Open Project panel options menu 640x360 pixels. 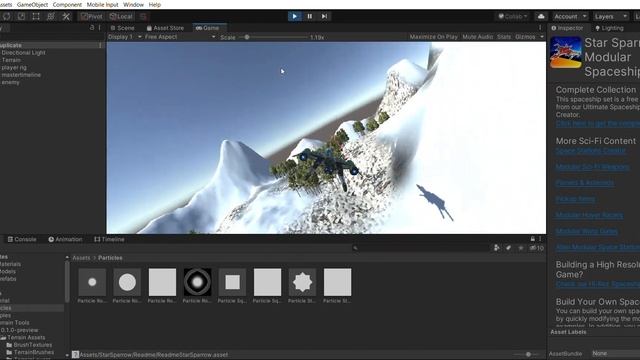click(x=540, y=239)
